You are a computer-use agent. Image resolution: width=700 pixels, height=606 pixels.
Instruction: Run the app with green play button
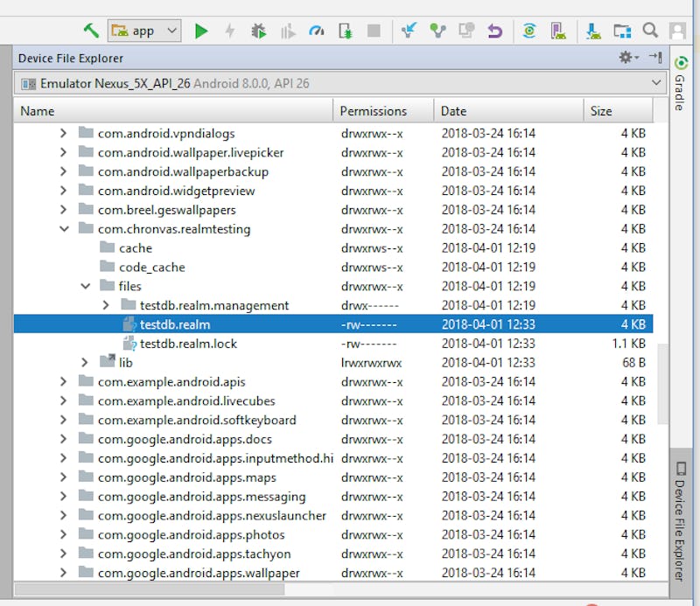pos(201,31)
